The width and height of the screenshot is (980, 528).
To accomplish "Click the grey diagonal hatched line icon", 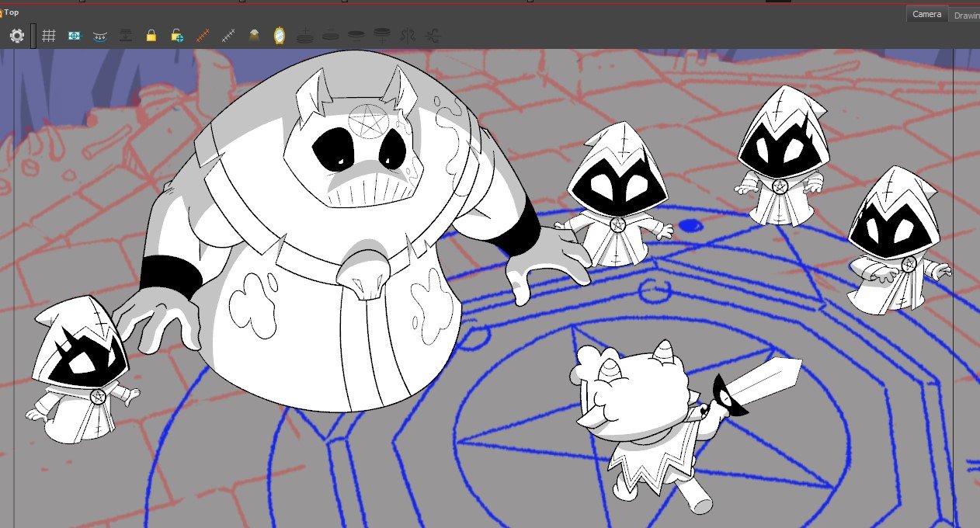I will tap(228, 36).
